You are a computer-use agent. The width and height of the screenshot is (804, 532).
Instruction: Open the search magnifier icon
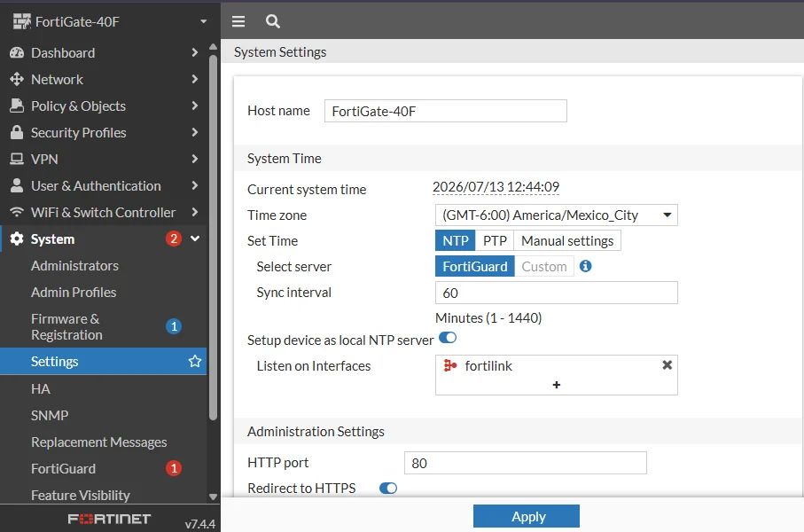click(x=273, y=21)
